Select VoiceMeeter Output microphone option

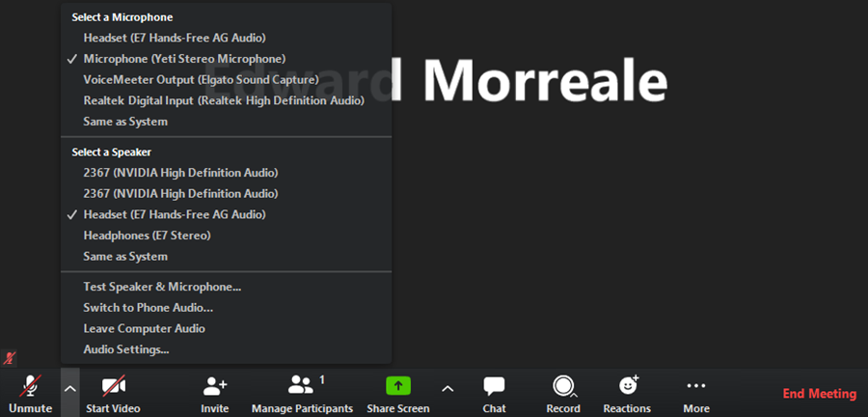201,79
